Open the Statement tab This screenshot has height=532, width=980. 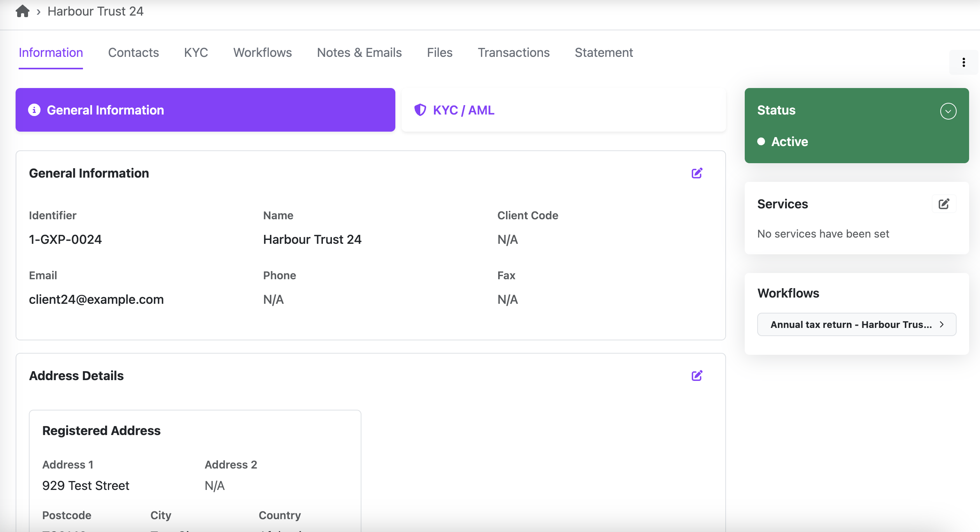coord(604,53)
